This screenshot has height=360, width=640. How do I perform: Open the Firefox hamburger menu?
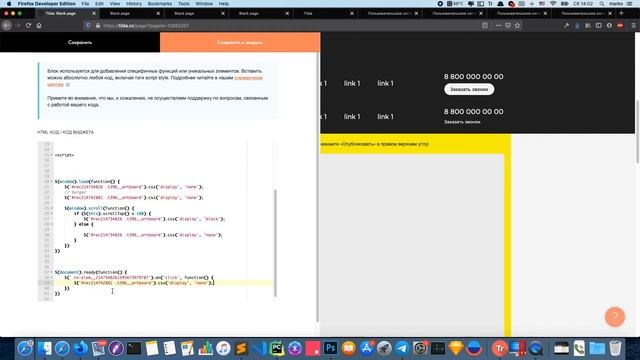(633, 25)
